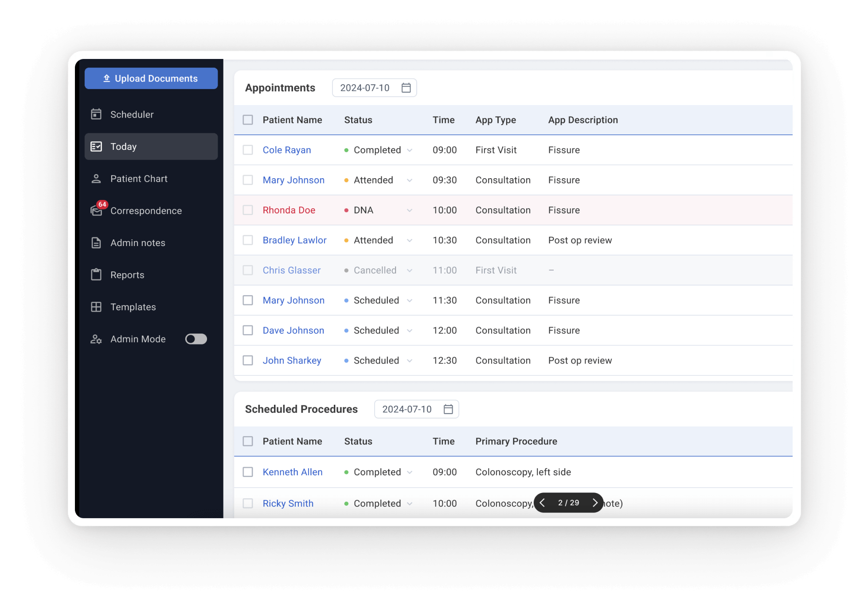Expand John Sharkey's Scheduled status dropdown
Viewport: 868px width, 610px height.
(410, 360)
